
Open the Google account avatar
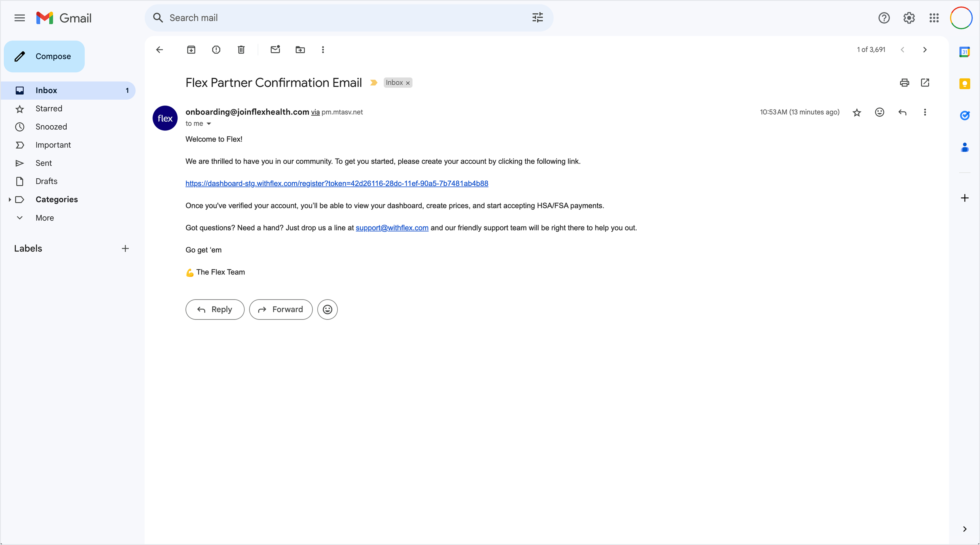click(x=961, y=18)
